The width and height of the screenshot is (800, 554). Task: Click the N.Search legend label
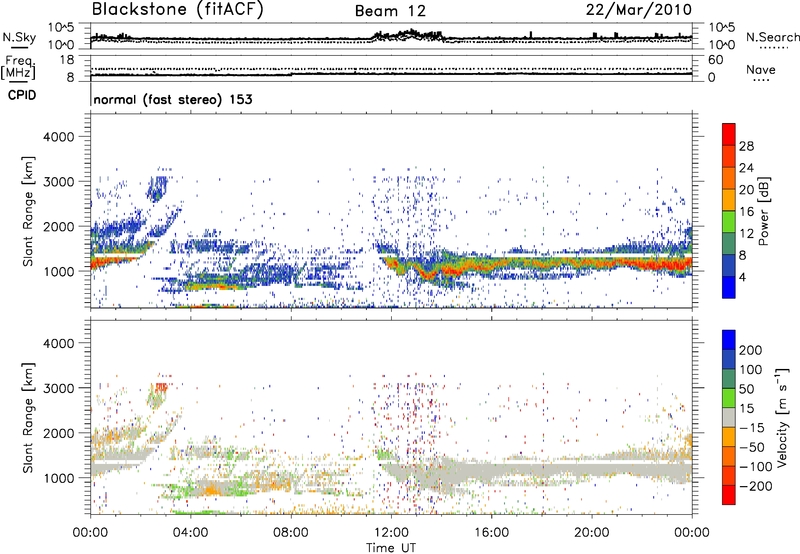772,37
